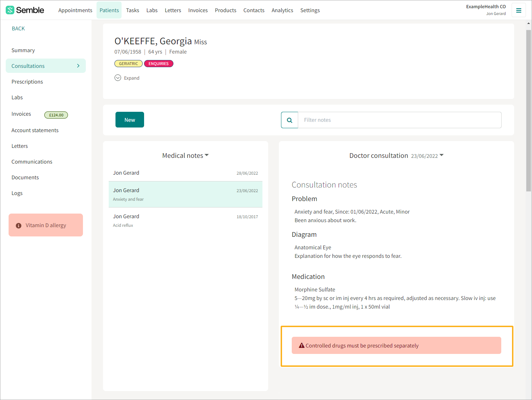This screenshot has height=400, width=532.
Task: Open the hamburger menu icon
Action: click(518, 10)
